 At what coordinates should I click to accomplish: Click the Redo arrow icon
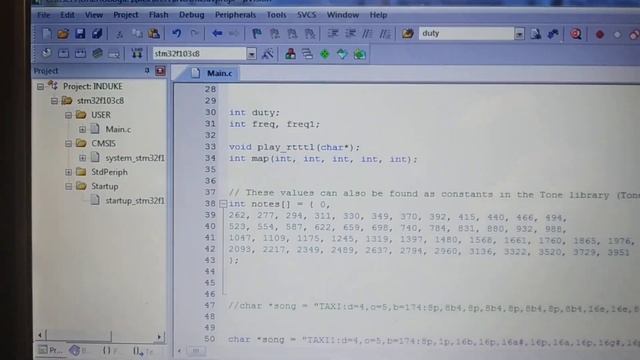(194, 33)
